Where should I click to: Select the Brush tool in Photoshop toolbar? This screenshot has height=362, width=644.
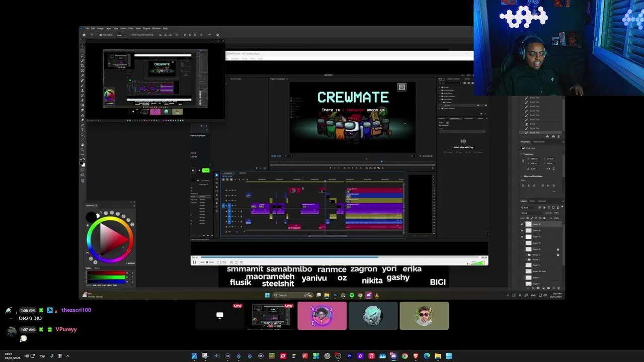click(x=83, y=85)
